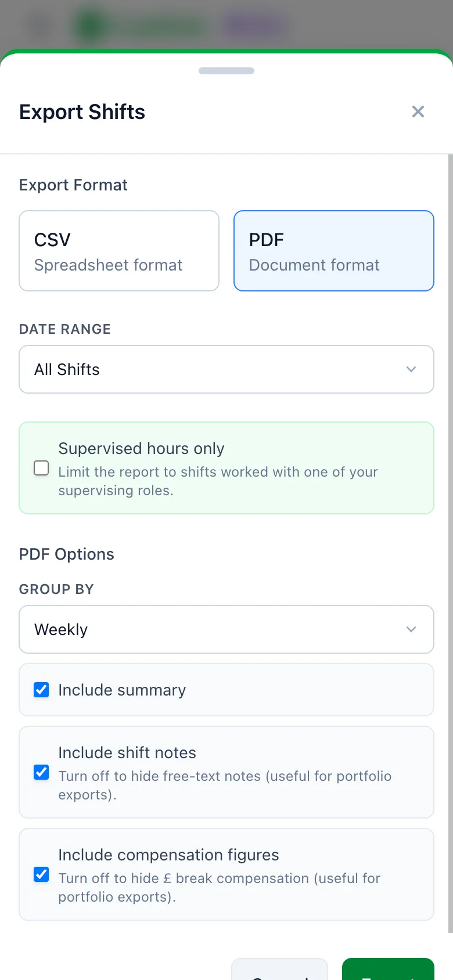The width and height of the screenshot is (453, 980).
Task: Uncheck Include compensation figures
Action: pyautogui.click(x=41, y=874)
